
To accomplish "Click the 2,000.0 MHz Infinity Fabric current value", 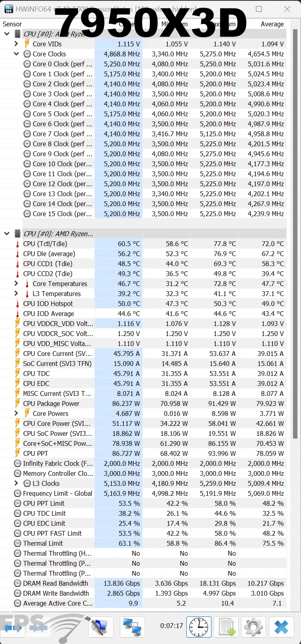I will click(x=122, y=463).
